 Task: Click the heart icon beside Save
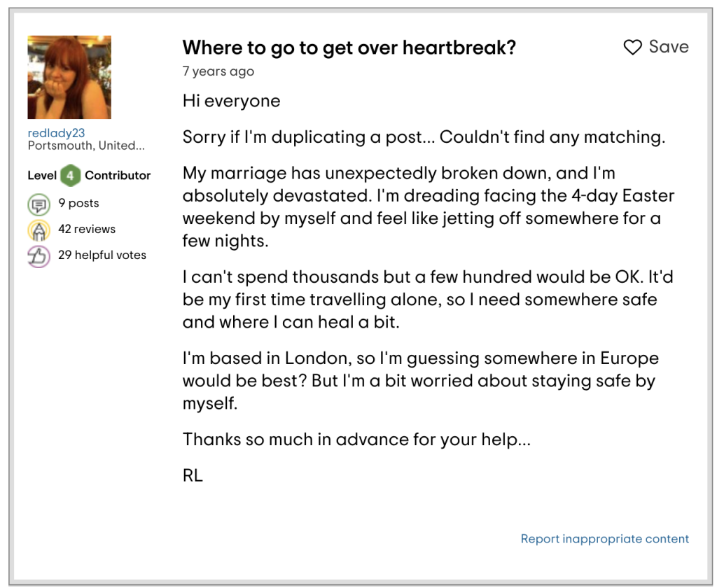[x=632, y=47]
